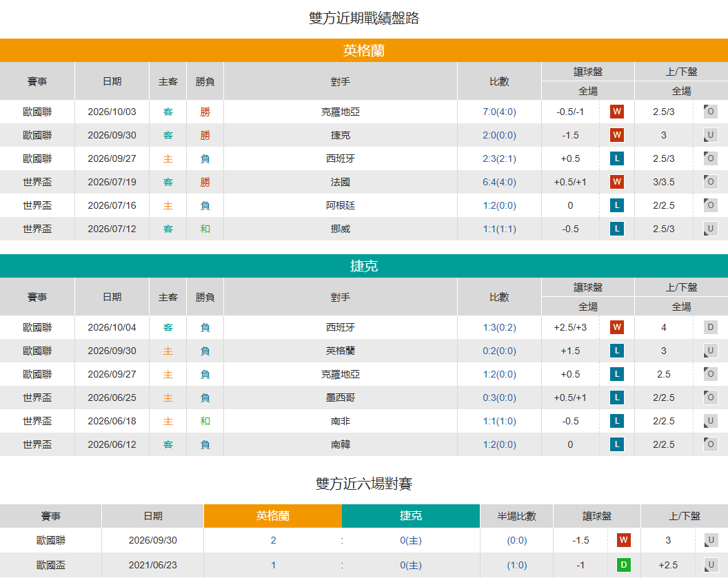Viewport: 728px width, 578px height.
Task: Click the U badge in Czech table's 南非 row
Action: click(710, 421)
